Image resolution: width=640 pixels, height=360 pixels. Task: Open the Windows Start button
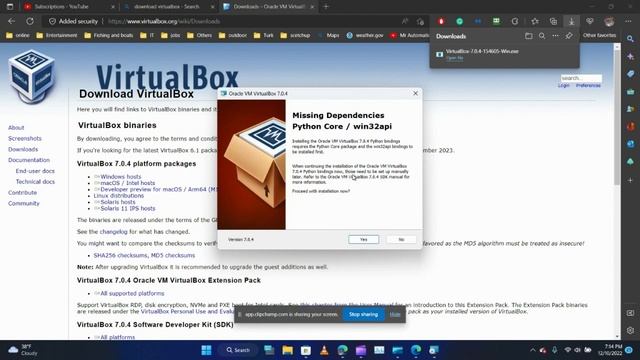(x=207, y=350)
